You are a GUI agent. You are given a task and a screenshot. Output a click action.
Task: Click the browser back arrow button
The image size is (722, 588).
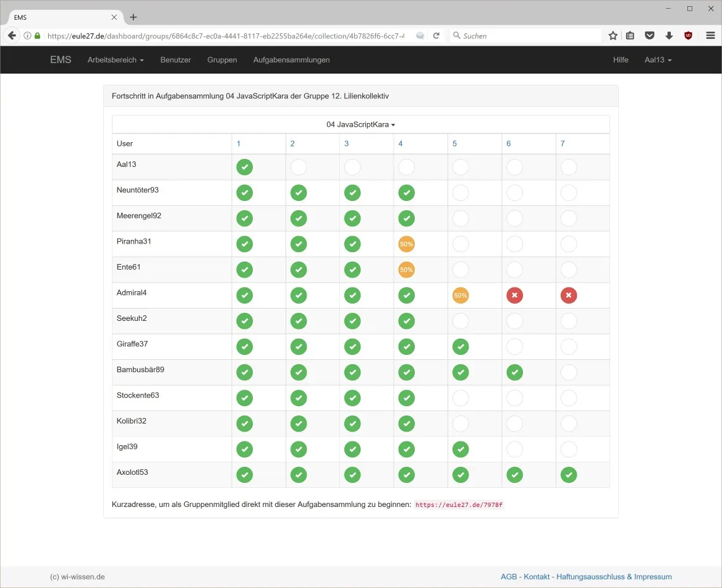(12, 35)
